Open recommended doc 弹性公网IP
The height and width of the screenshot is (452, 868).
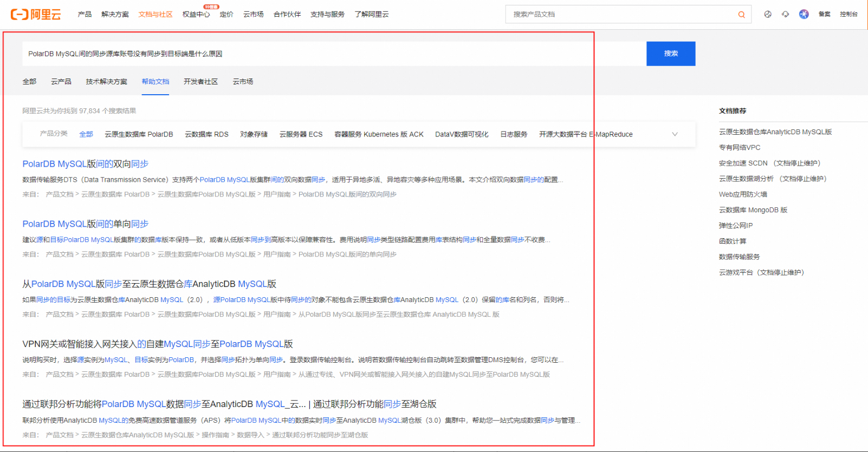coord(736,226)
